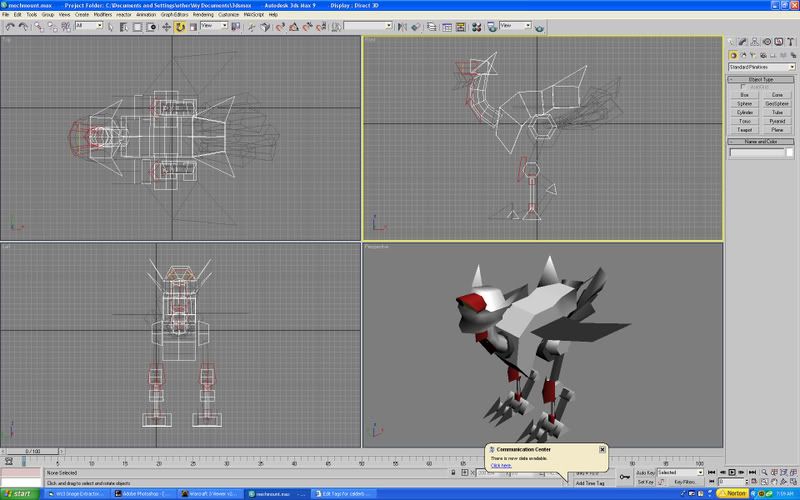Open the named selection sets dropdown
Screen dimensions: 800x500
367,26
